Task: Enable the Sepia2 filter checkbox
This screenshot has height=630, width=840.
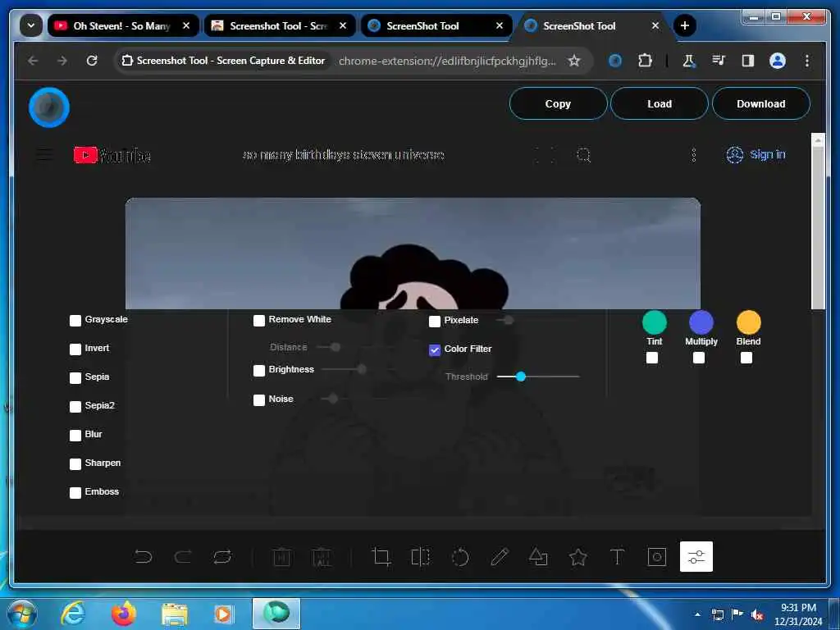Action: (x=75, y=407)
